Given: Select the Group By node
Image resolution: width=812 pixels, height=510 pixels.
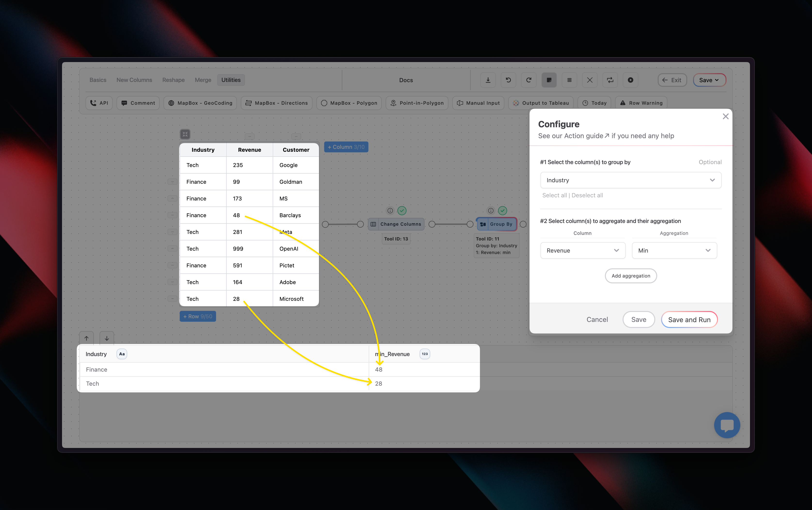Looking at the screenshot, I should tap(497, 224).
